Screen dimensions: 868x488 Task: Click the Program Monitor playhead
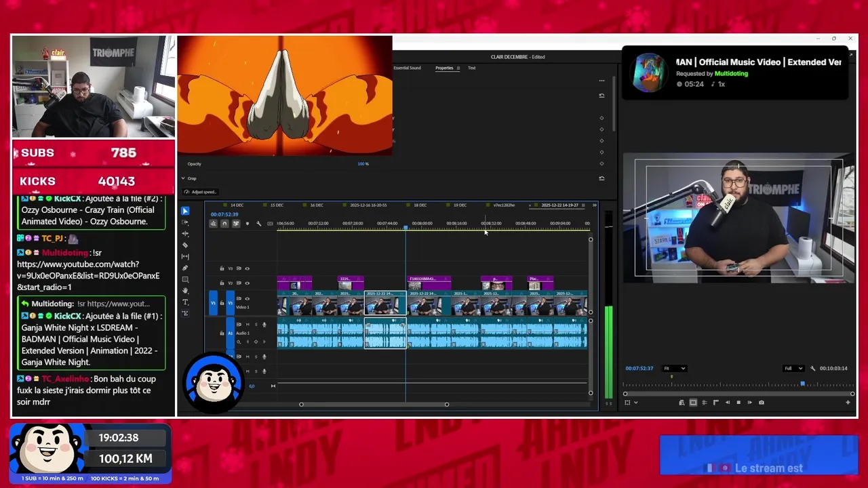[x=803, y=384]
